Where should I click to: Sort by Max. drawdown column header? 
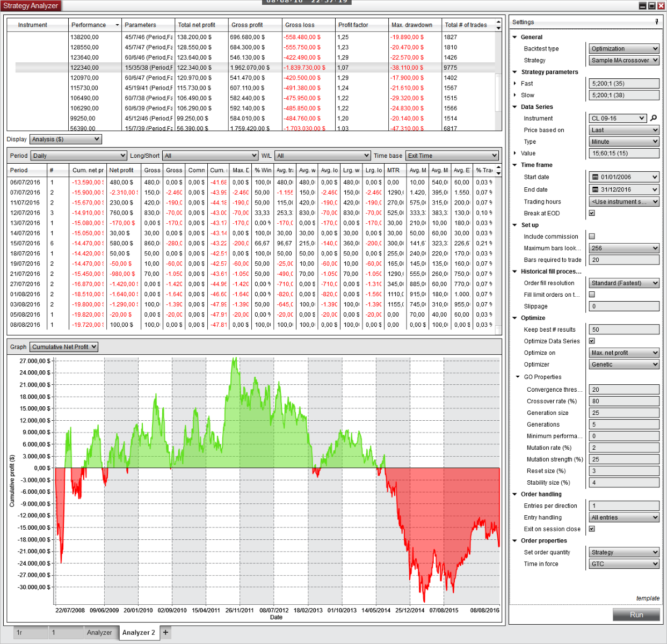click(415, 25)
